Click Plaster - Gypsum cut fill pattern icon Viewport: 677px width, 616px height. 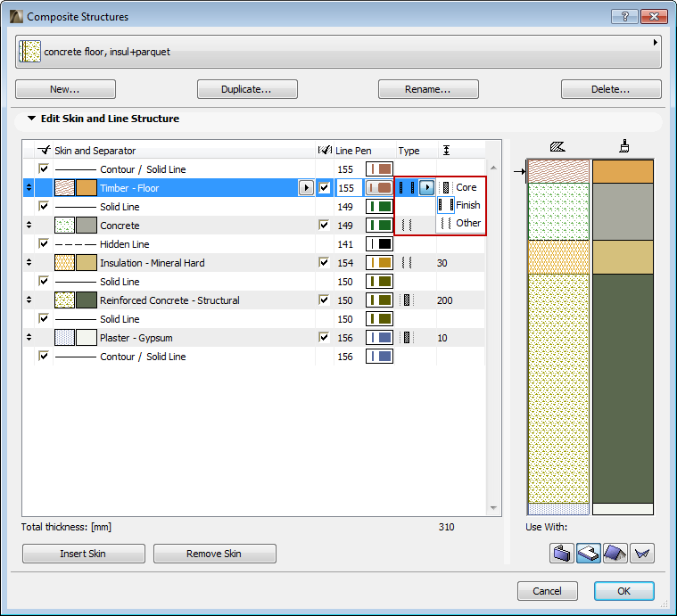tap(64, 338)
